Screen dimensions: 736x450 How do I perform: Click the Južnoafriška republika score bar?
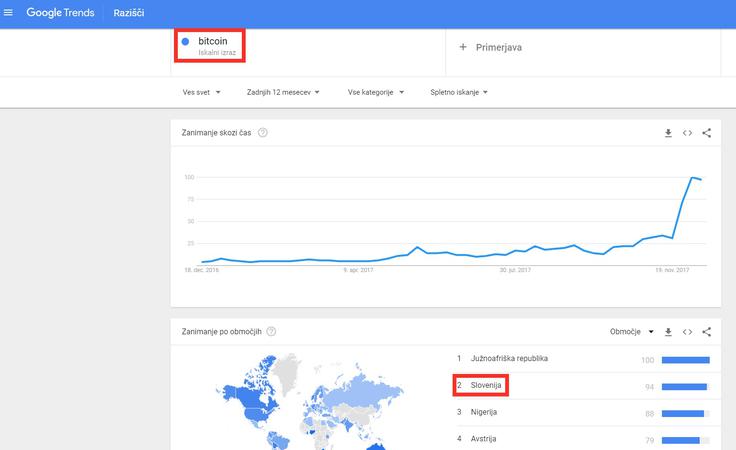coord(686,360)
